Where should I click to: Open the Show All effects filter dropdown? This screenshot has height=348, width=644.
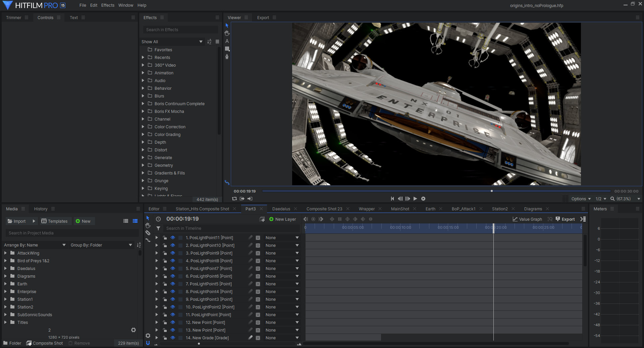172,42
